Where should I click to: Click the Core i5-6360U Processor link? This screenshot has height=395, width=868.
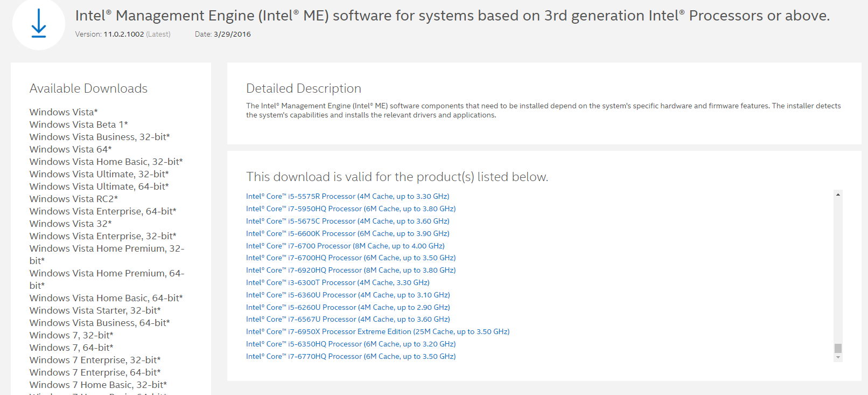[348, 295]
